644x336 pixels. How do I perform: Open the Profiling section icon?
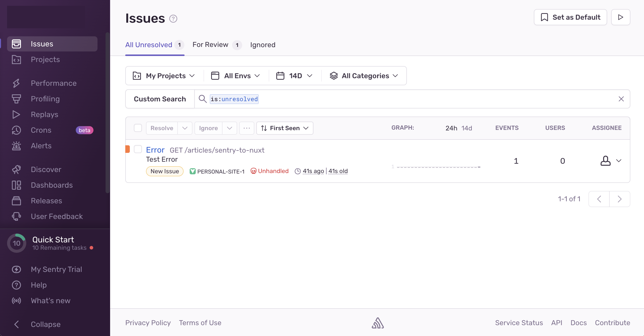(x=16, y=99)
